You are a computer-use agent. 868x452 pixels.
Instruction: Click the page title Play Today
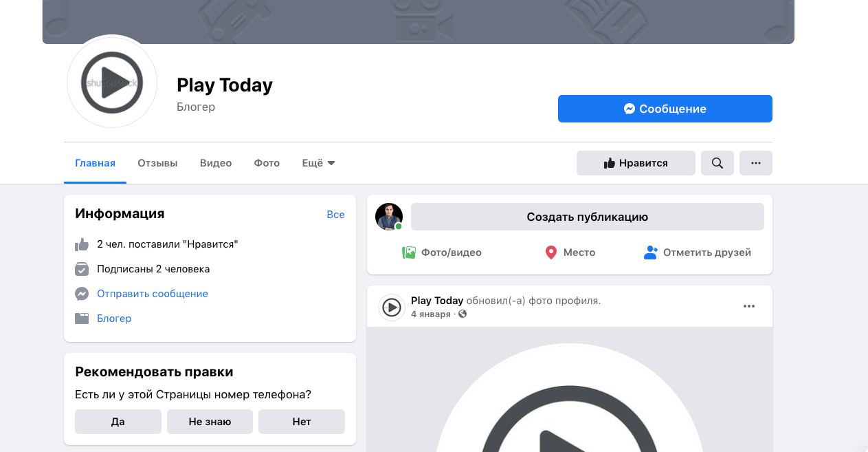pos(225,85)
